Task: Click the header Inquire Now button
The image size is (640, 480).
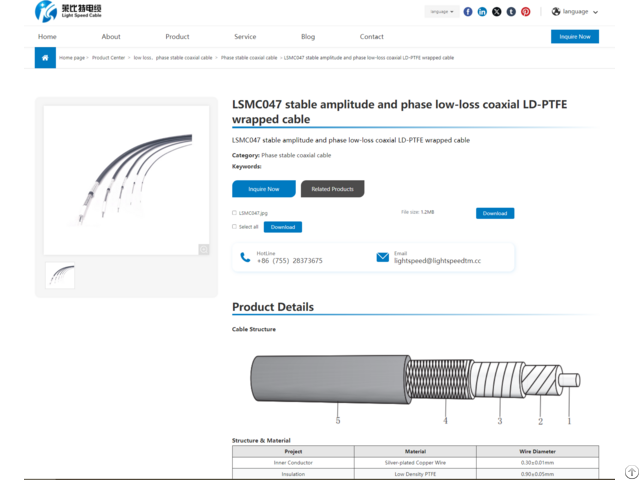Action: pos(575,36)
